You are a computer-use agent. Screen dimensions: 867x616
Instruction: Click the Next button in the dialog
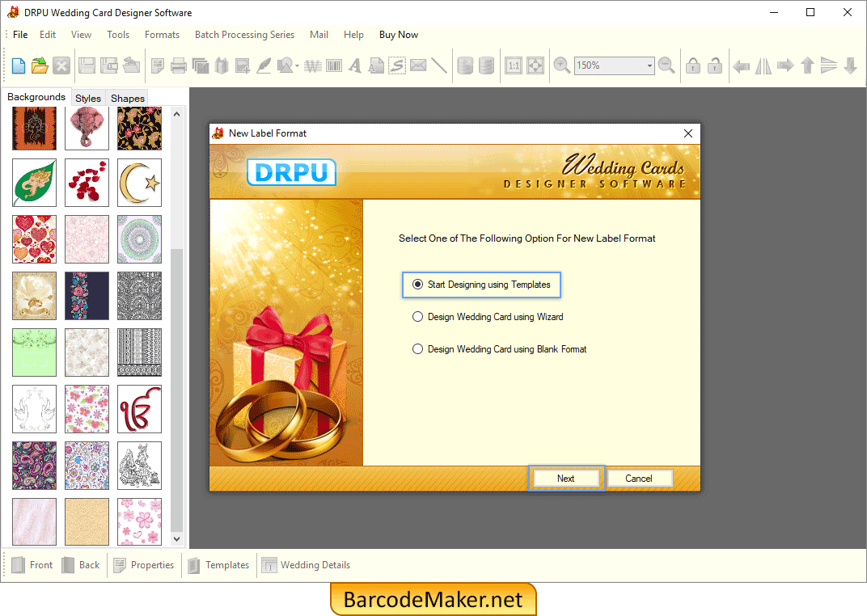tap(565, 479)
